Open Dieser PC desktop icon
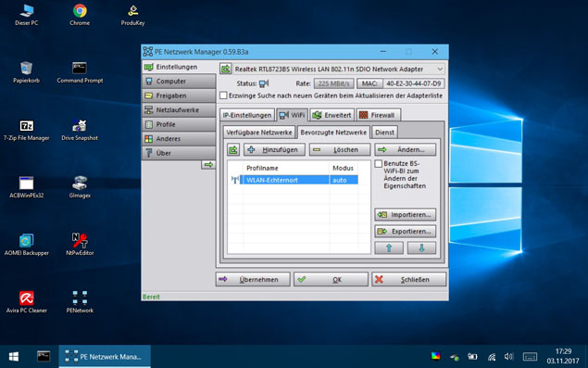 pos(26,15)
